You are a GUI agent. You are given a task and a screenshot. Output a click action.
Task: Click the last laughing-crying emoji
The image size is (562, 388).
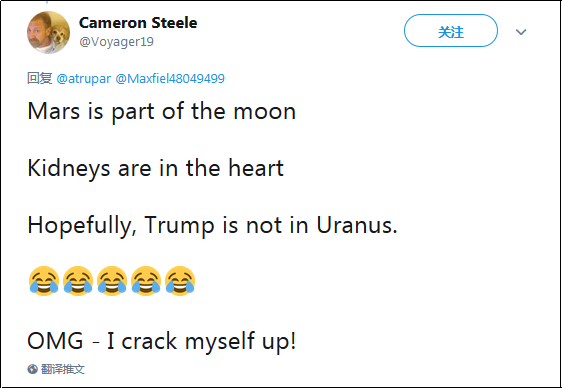[180, 281]
